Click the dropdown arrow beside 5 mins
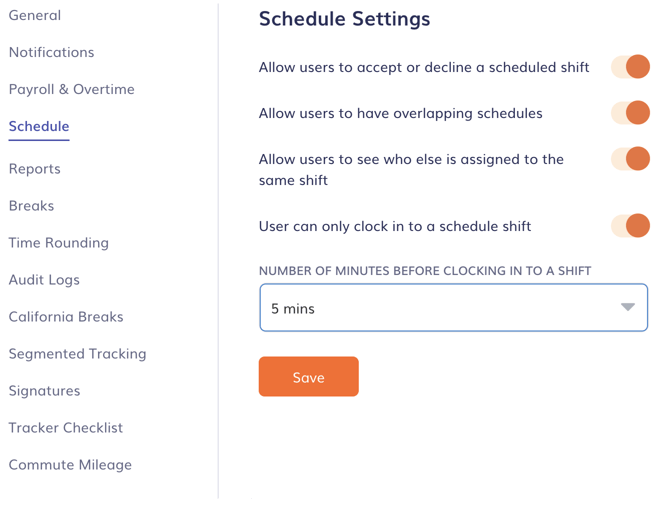This screenshot has height=505, width=670. (x=627, y=307)
